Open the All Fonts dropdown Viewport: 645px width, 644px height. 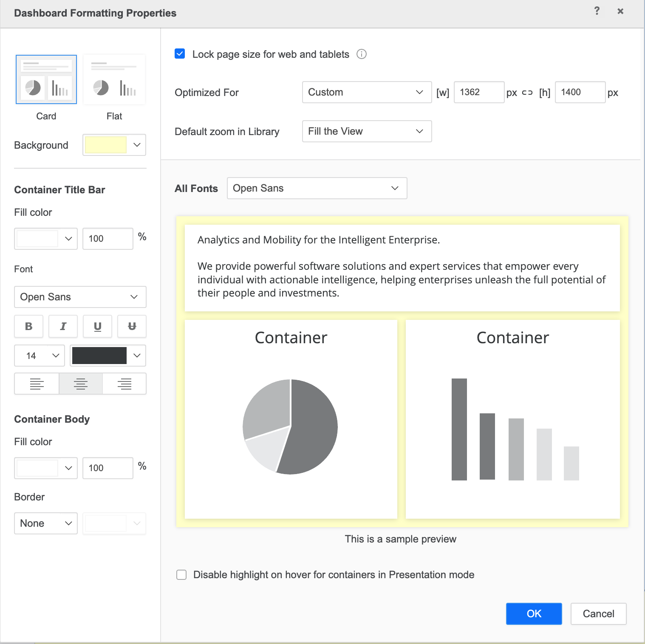pyautogui.click(x=317, y=188)
